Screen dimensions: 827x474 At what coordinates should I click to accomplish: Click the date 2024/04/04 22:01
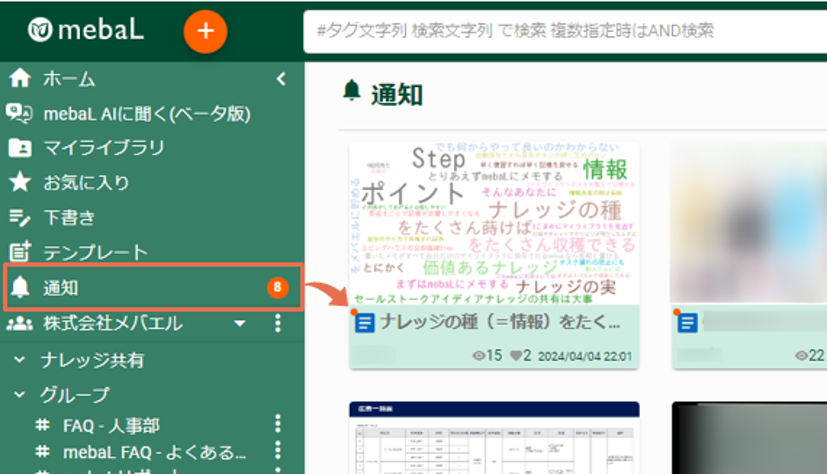tap(584, 356)
